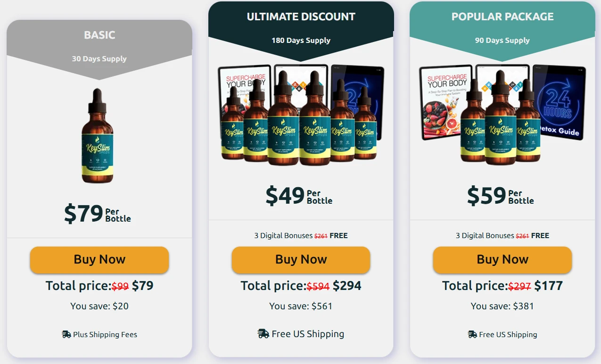This screenshot has width=601, height=364.
Task: Choose Buy Now under Popular Package
Action: (502, 260)
